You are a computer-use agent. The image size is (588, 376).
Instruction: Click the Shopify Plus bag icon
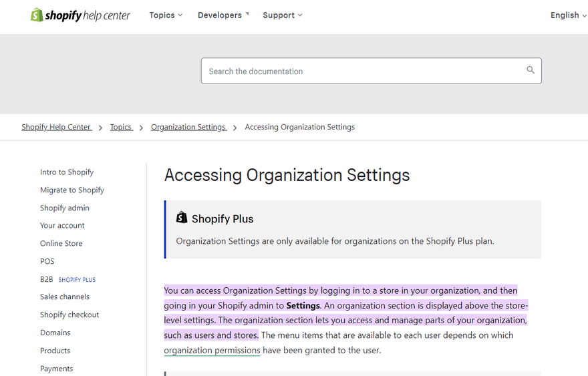(182, 218)
